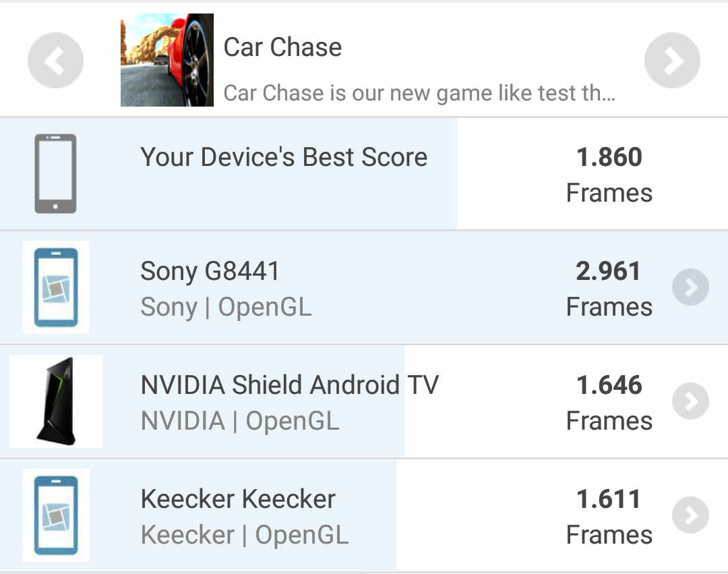Screen dimensions: 728x574
Task: Select the Car Chase title
Action: tap(282, 47)
